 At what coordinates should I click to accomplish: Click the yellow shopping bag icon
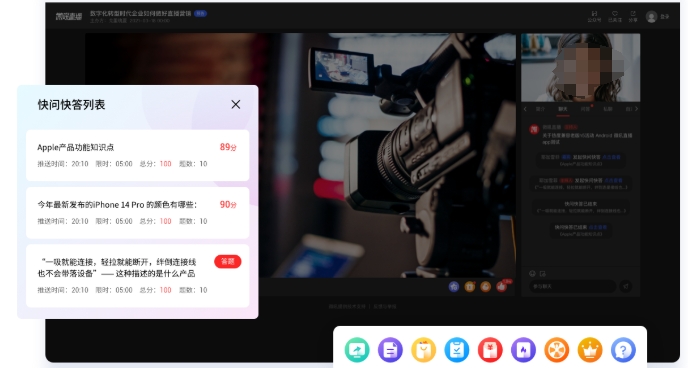(423, 350)
